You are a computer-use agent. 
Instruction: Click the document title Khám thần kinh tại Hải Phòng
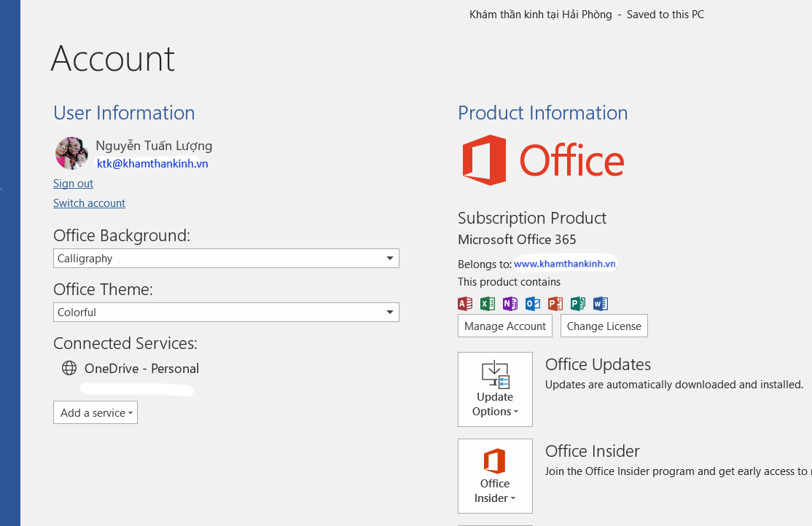pos(541,15)
